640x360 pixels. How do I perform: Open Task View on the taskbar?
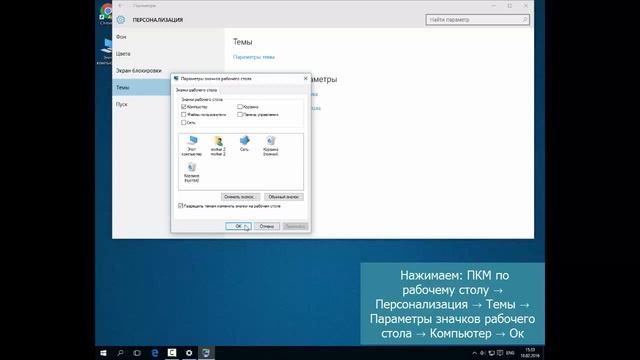(x=137, y=353)
